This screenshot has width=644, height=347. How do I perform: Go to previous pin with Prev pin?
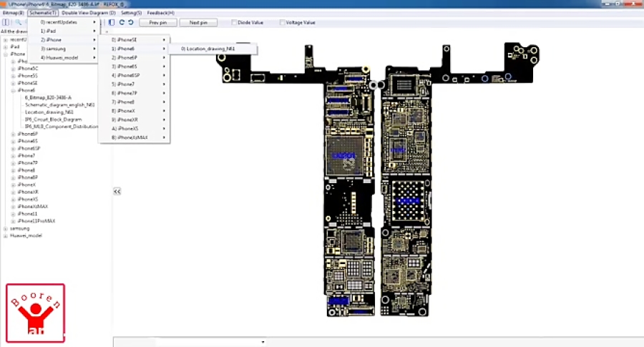pos(158,23)
